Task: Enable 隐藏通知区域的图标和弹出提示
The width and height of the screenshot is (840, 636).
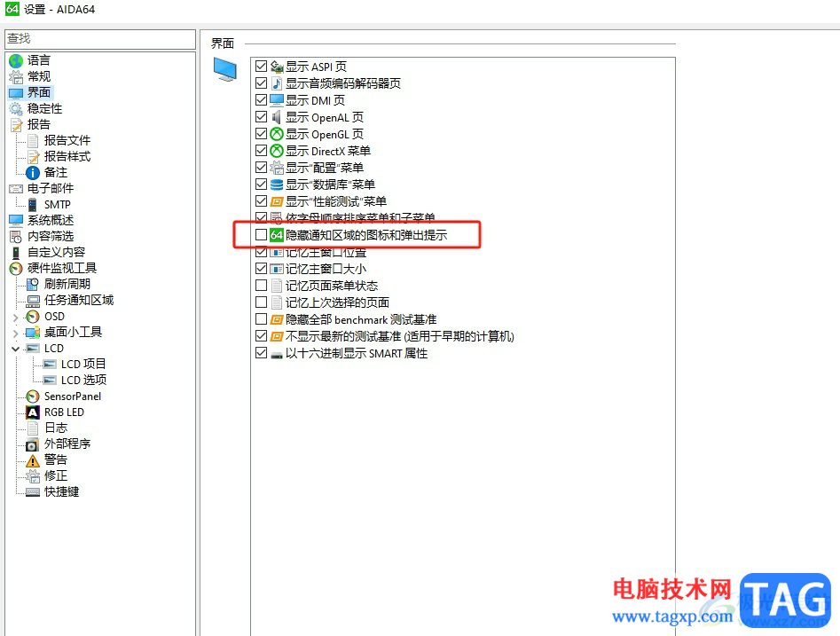Action: point(261,235)
